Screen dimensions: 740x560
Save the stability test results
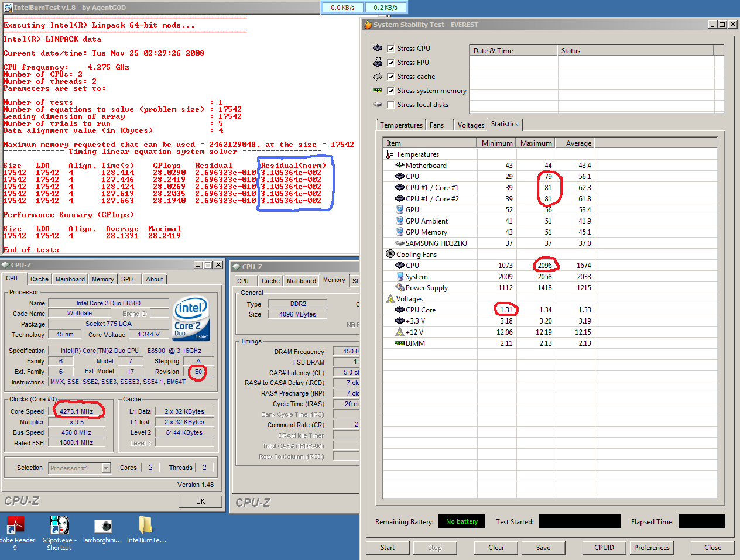[x=543, y=548]
